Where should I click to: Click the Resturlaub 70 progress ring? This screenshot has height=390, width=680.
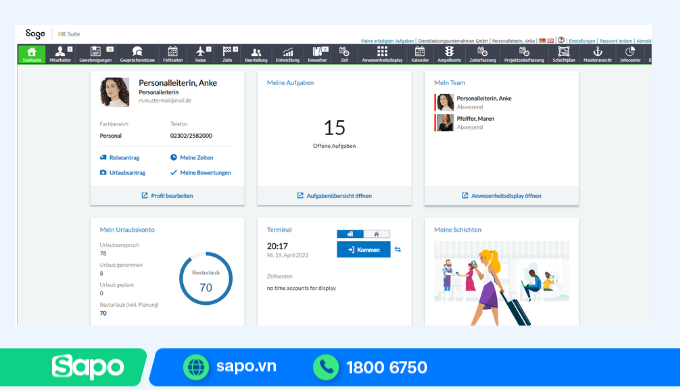(x=206, y=279)
